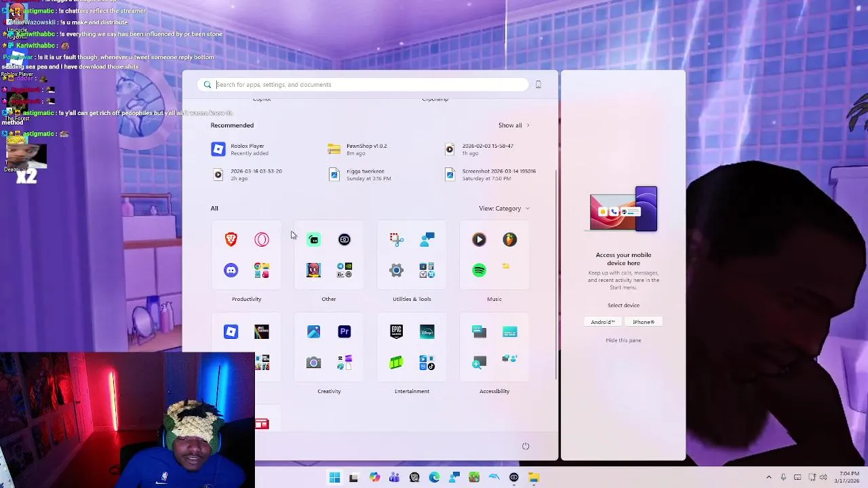Click the Windows Start button on taskbar

(x=334, y=478)
